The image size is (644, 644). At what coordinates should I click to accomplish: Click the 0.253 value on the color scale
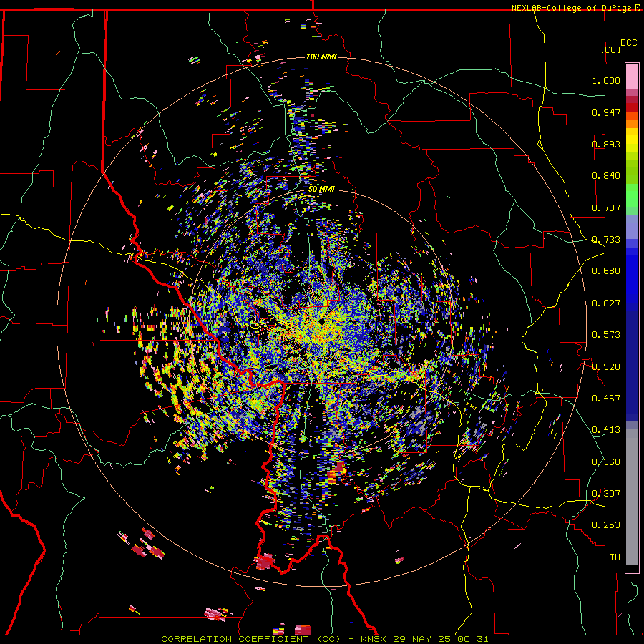coord(606,525)
